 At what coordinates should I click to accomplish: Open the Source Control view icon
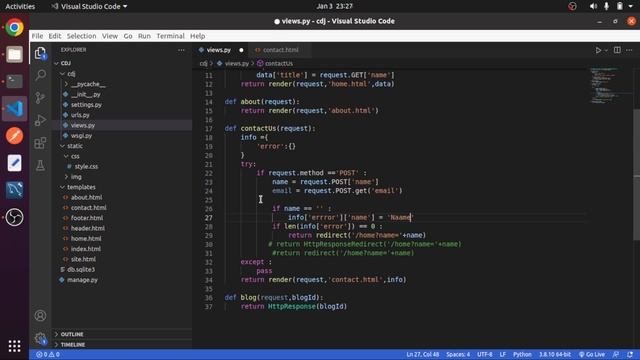pyautogui.click(x=40, y=98)
